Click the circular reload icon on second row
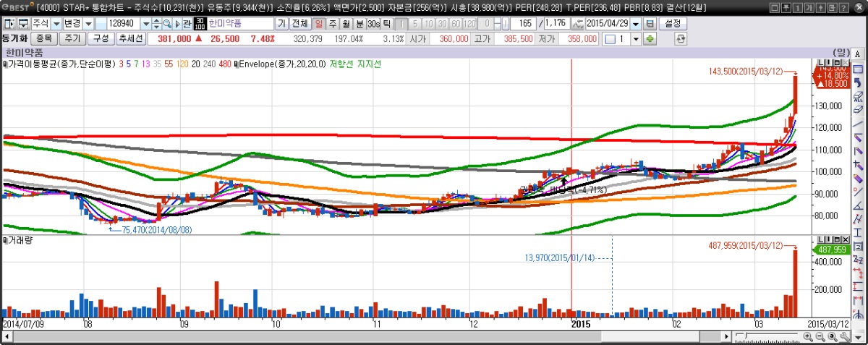868x345 pixels. pos(681,39)
